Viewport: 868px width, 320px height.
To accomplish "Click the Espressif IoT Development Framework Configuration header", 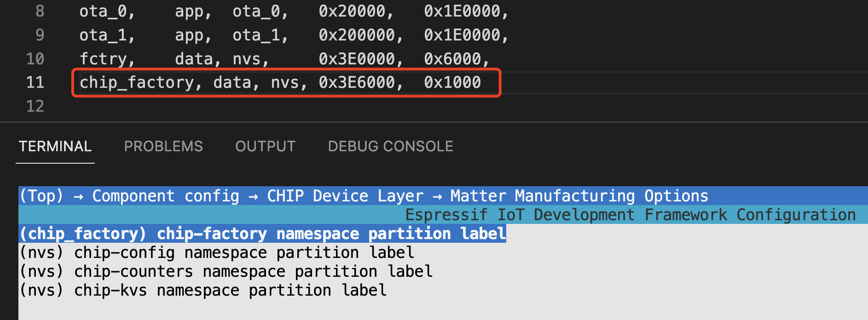I will (x=630, y=214).
